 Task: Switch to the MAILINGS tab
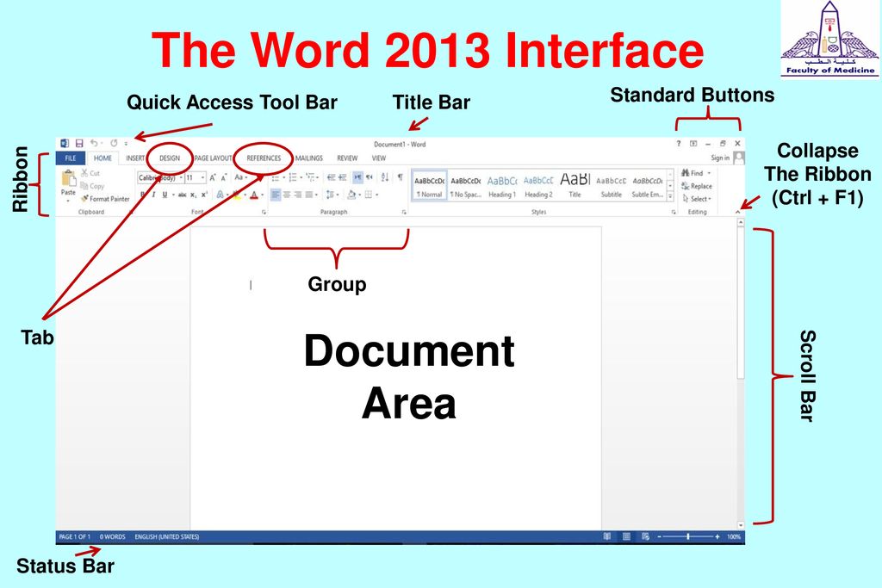309,158
